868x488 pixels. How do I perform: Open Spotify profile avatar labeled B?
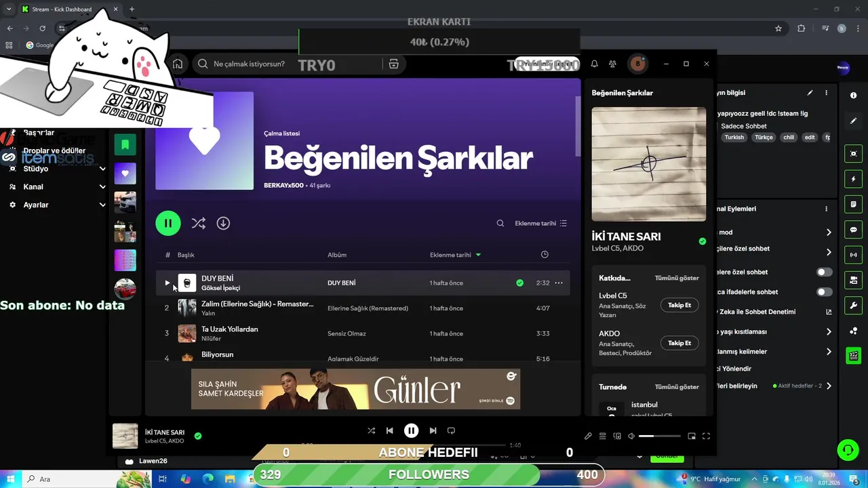click(x=637, y=64)
